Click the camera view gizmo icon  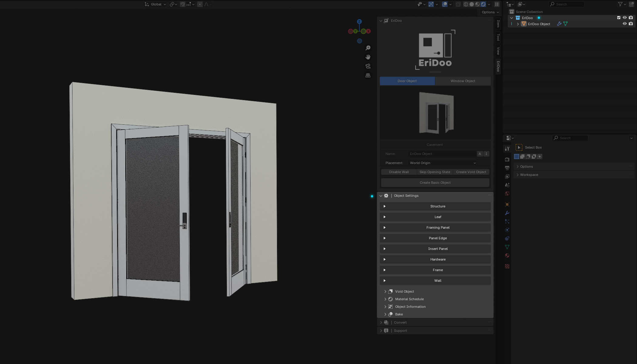click(x=368, y=66)
